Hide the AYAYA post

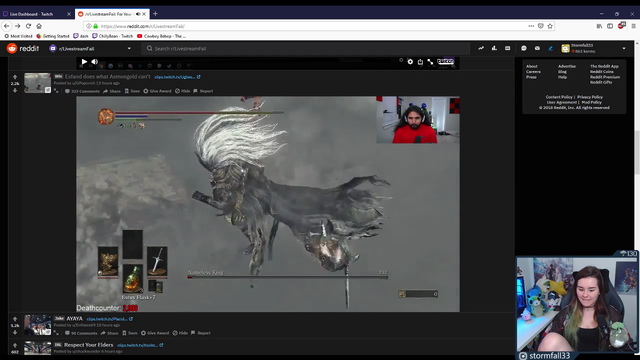[x=180, y=333]
